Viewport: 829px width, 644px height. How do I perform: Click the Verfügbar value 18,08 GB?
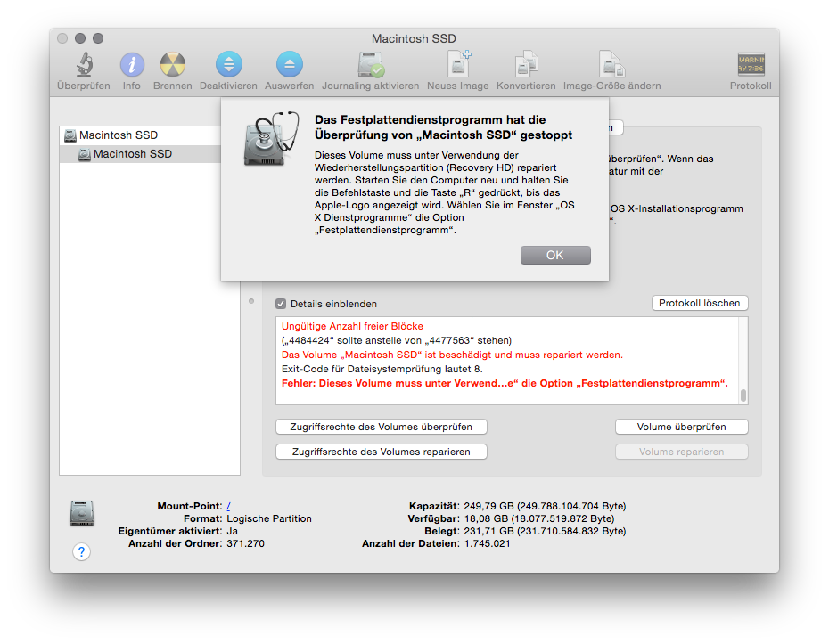tap(538, 518)
